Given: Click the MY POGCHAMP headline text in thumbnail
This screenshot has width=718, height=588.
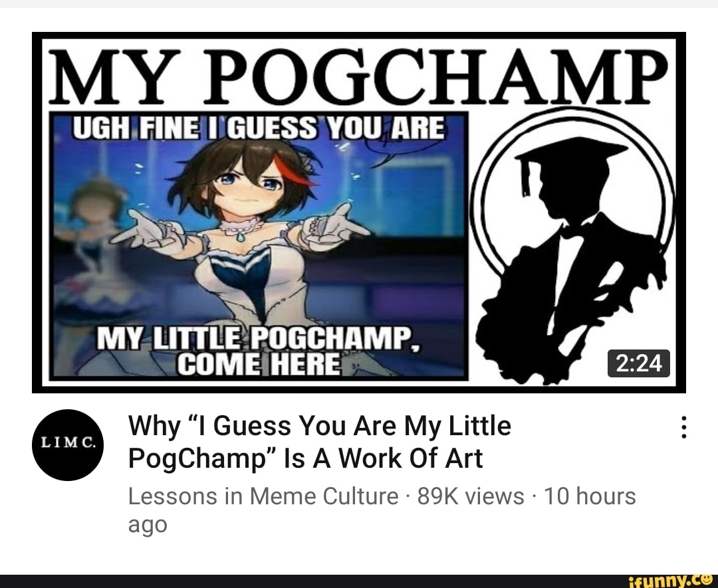Looking at the screenshot, I should tap(359, 76).
